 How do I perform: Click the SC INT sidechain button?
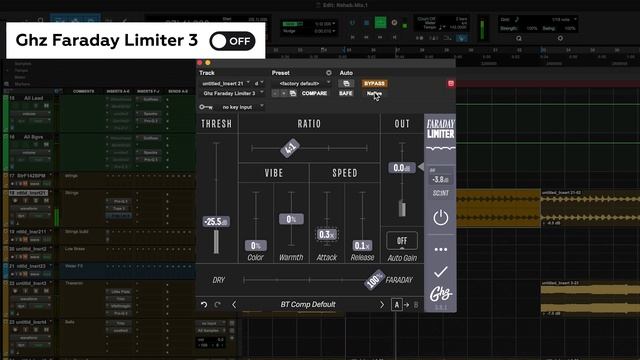(440, 193)
